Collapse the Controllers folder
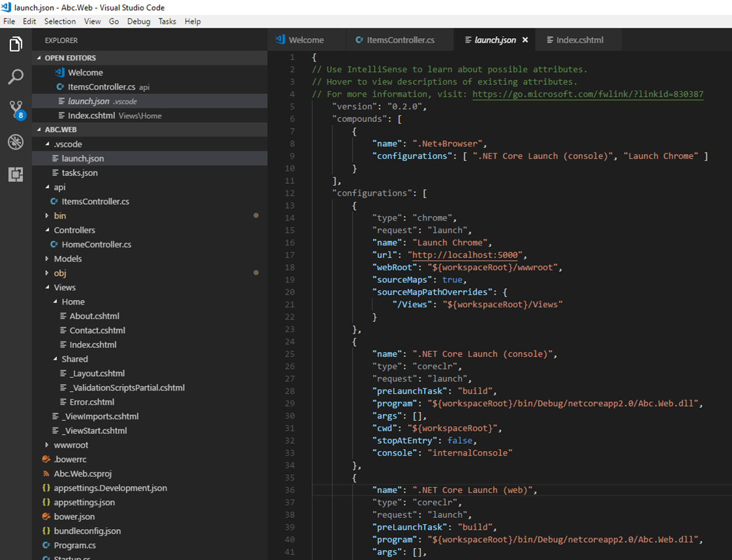This screenshot has height=560, width=732. [x=47, y=230]
